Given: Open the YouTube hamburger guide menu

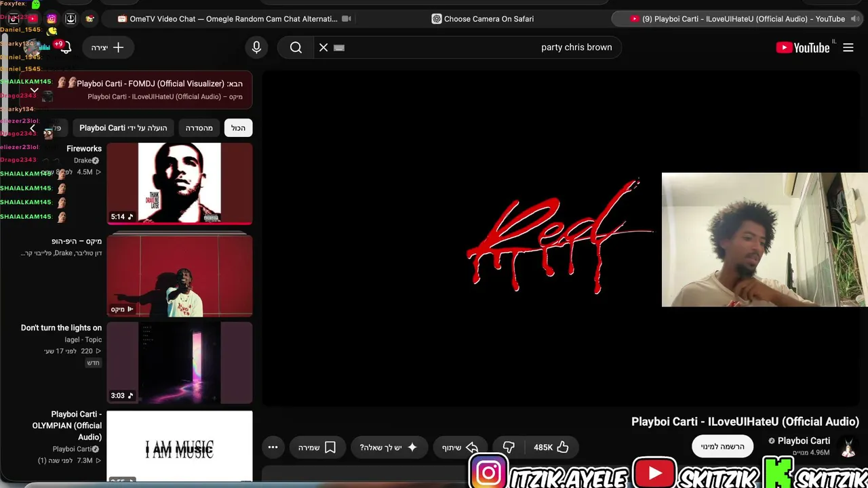Looking at the screenshot, I should [848, 47].
